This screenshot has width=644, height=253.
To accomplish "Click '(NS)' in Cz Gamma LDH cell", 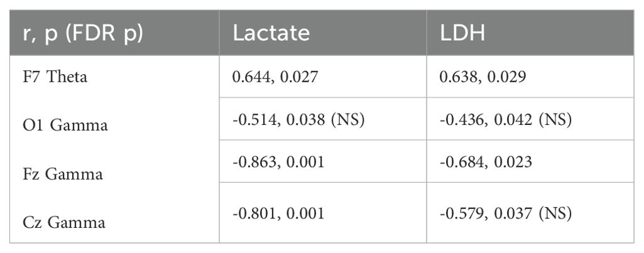I will pyautogui.click(x=554, y=214).
